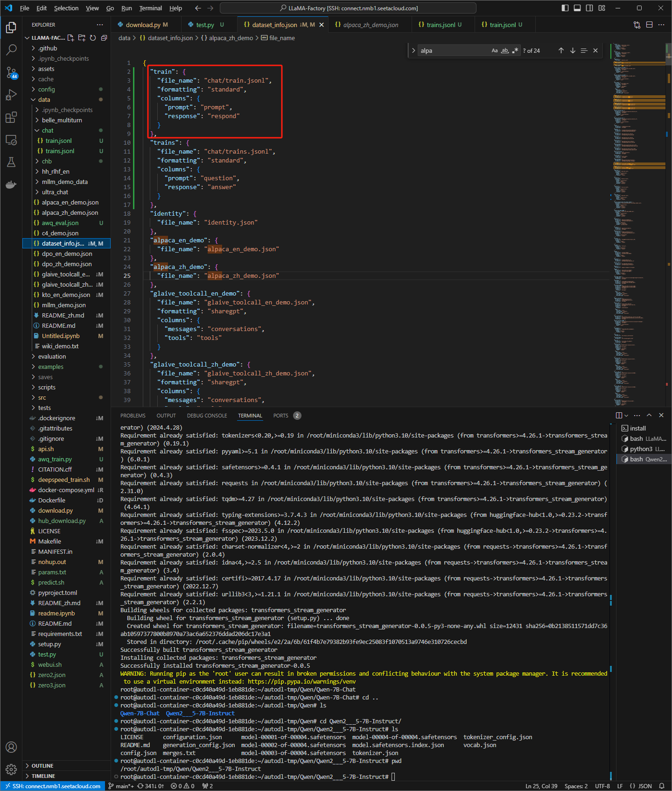
Task: Click New File icon in Explorer header
Action: (x=70, y=38)
